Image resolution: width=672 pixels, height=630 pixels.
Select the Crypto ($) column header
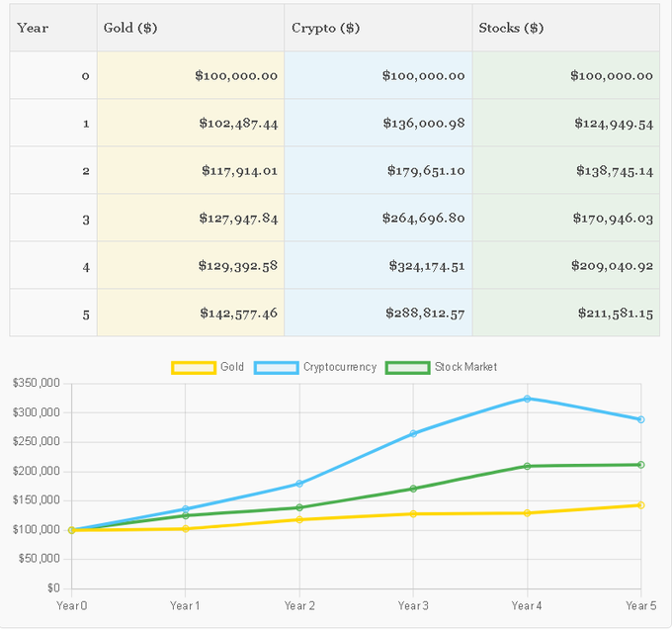coord(378,28)
